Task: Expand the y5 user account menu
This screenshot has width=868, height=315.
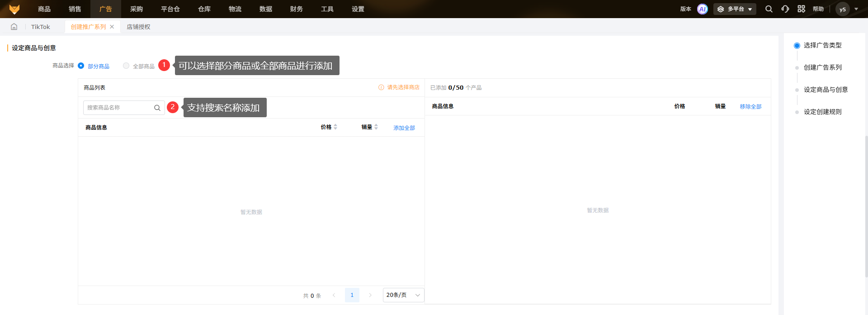Action: pos(846,9)
